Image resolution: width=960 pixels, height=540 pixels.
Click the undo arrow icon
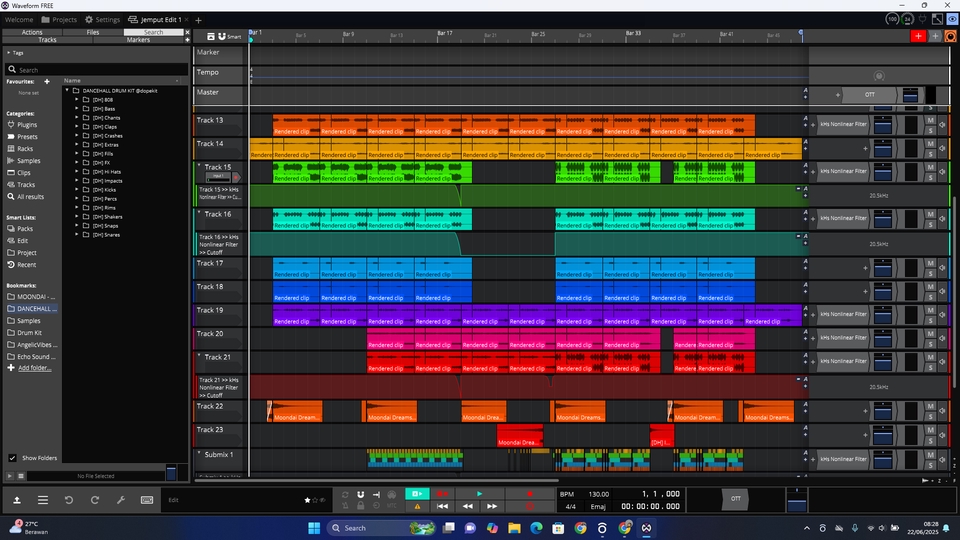pos(69,500)
